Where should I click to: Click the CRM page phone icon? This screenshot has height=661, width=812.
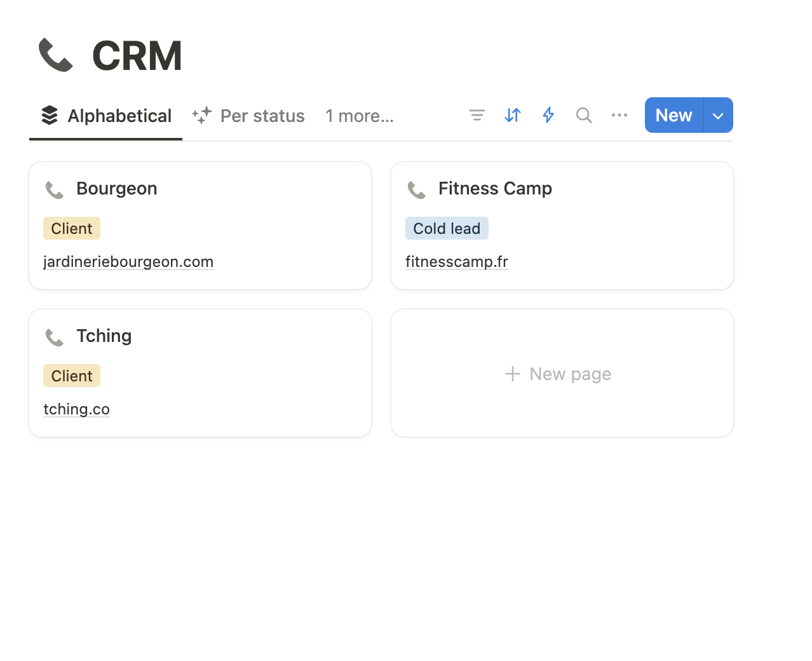[x=56, y=55]
